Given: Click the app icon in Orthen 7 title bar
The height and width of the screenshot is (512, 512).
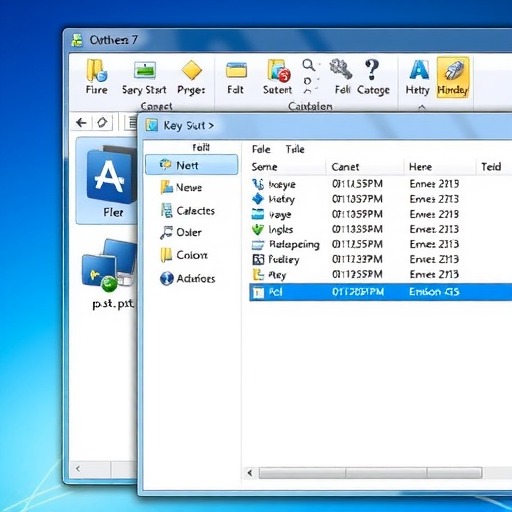Looking at the screenshot, I should click(x=77, y=40).
